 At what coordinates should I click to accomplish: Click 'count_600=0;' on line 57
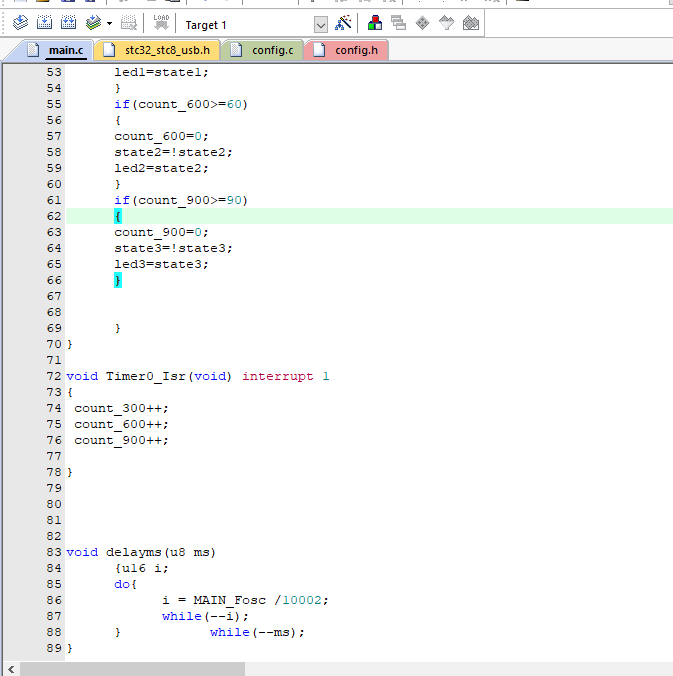[x=161, y=136]
